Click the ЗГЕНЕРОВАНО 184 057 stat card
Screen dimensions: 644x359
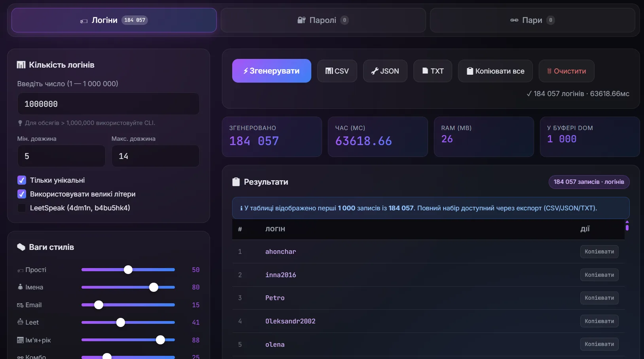point(272,137)
